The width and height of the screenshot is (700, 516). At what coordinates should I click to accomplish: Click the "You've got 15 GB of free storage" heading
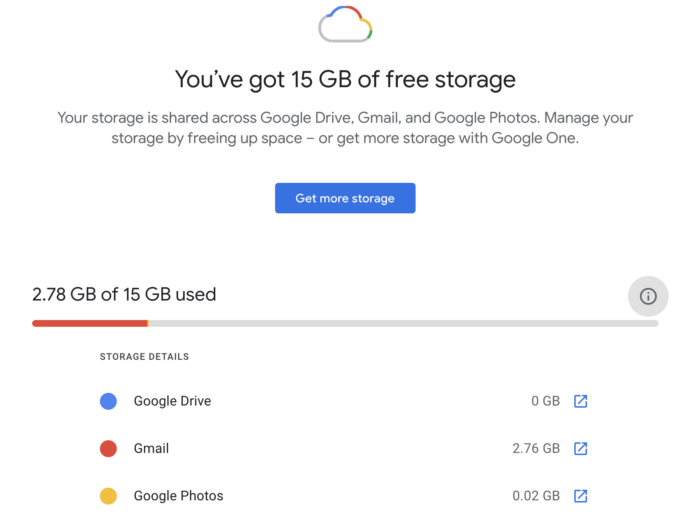[345, 79]
